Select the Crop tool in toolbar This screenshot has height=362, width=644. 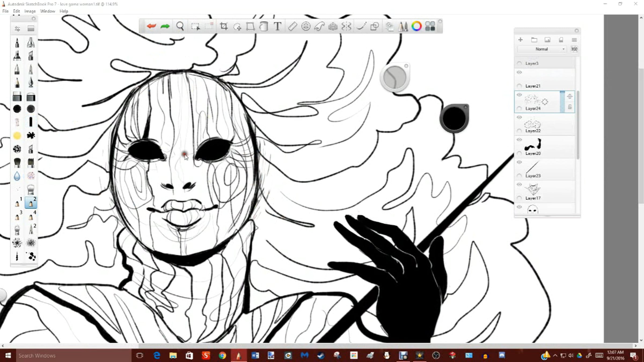(224, 26)
